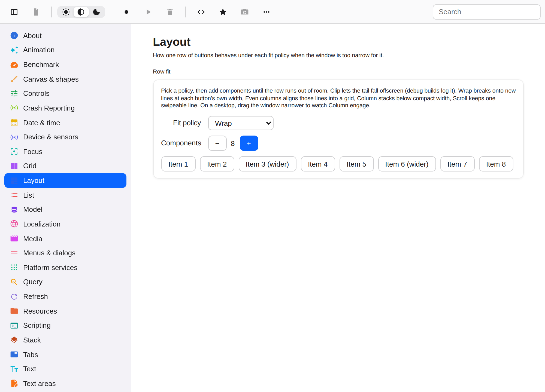Toggle the sidebar panel icon
Image resolution: width=545 pixels, height=392 pixels.
tap(14, 12)
